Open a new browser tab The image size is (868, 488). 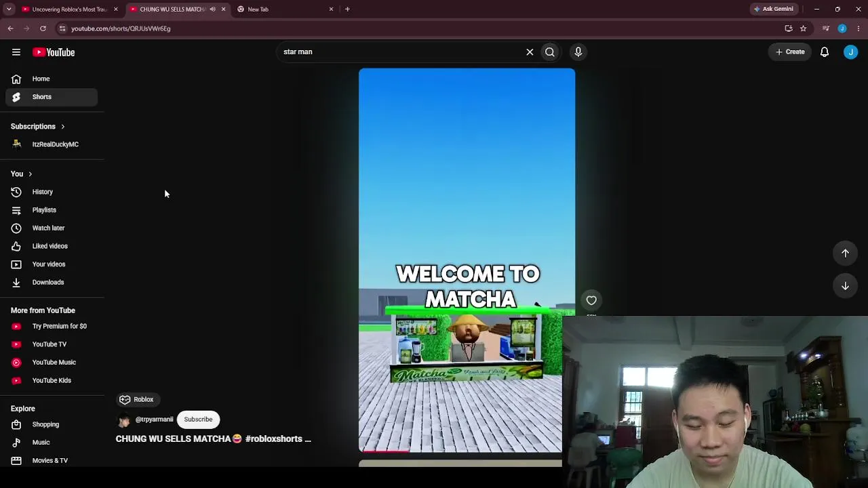coord(347,9)
